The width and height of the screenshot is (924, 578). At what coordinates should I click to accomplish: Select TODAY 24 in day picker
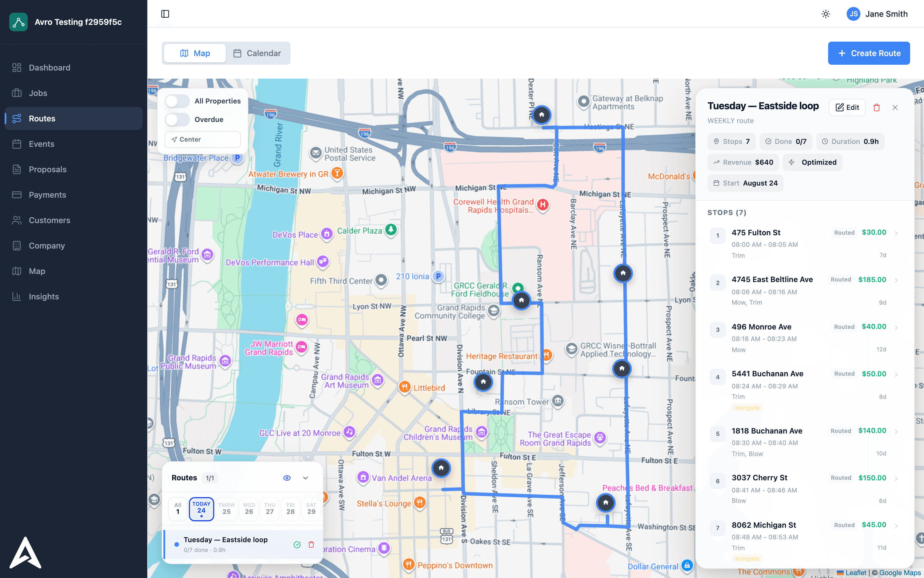[201, 509]
